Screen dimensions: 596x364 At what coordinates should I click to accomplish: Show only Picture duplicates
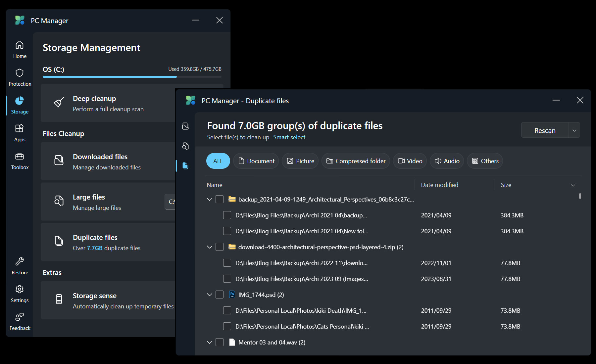tap(300, 161)
